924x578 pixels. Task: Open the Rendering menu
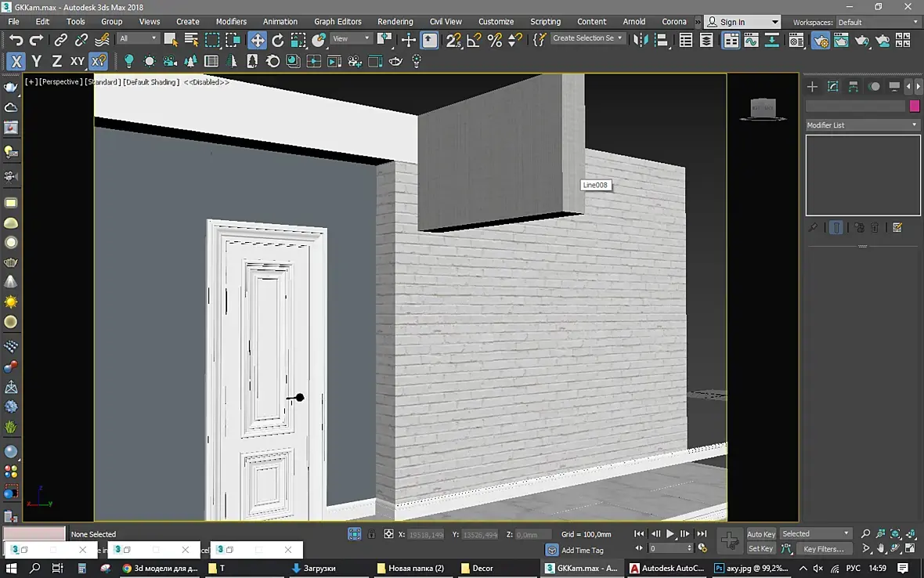point(395,21)
